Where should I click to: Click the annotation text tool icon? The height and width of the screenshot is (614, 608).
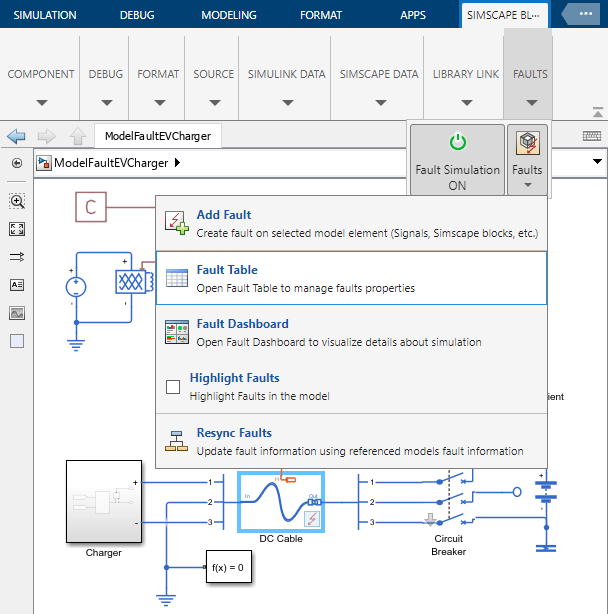click(17, 285)
